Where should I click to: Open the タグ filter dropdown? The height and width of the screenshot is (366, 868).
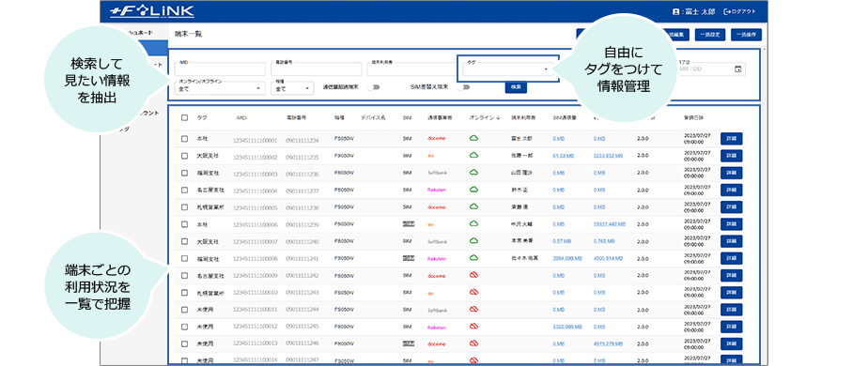click(x=508, y=69)
